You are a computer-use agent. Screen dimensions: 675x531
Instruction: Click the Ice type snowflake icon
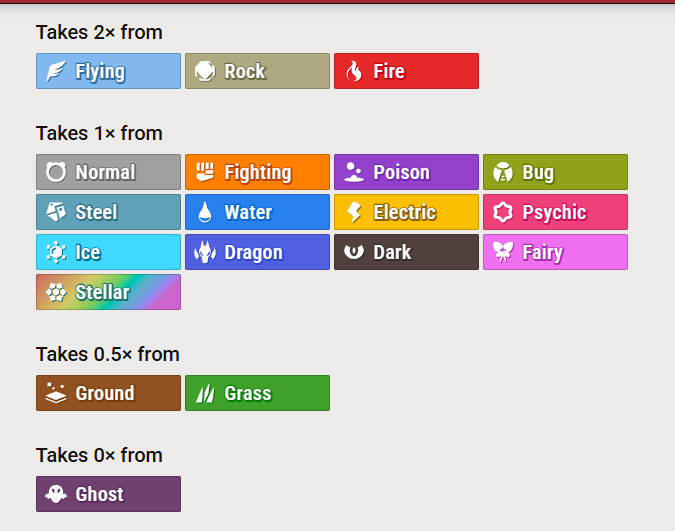(x=56, y=252)
